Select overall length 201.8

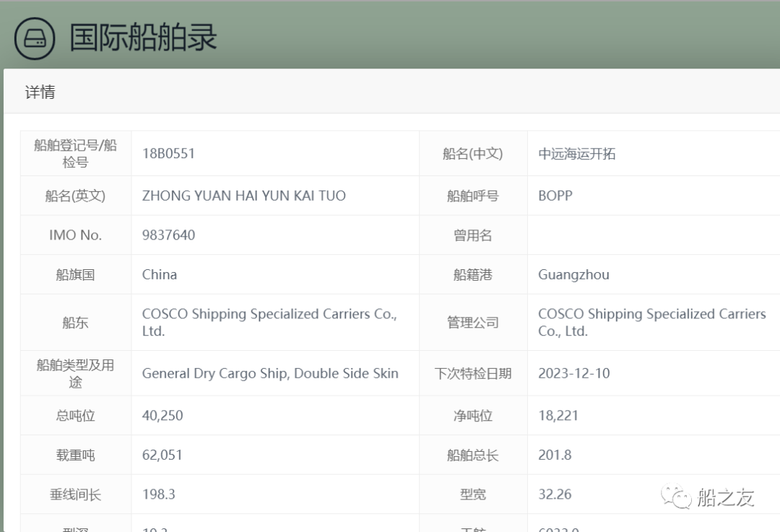tap(555, 455)
